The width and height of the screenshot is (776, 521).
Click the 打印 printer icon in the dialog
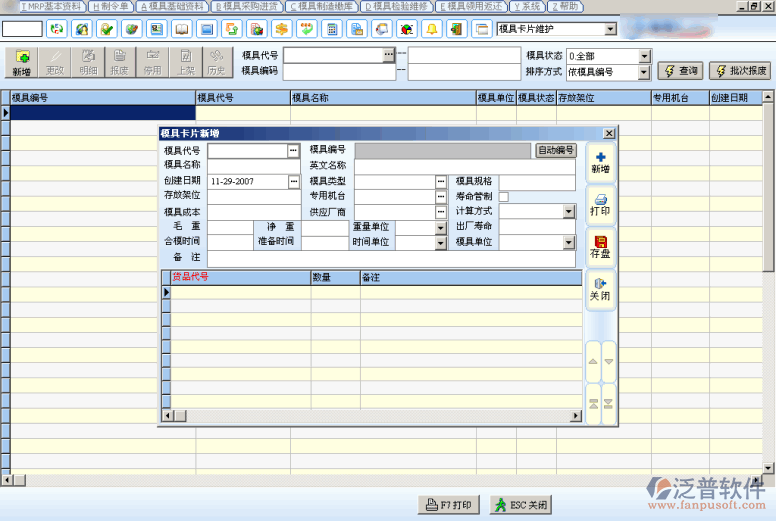point(600,204)
